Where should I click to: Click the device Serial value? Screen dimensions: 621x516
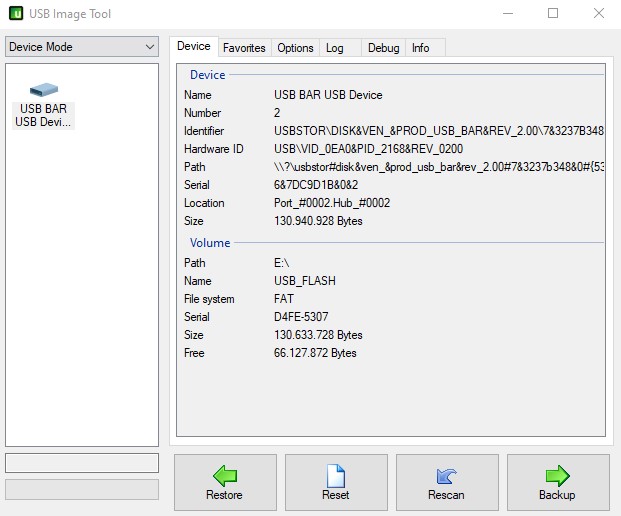[313, 185]
